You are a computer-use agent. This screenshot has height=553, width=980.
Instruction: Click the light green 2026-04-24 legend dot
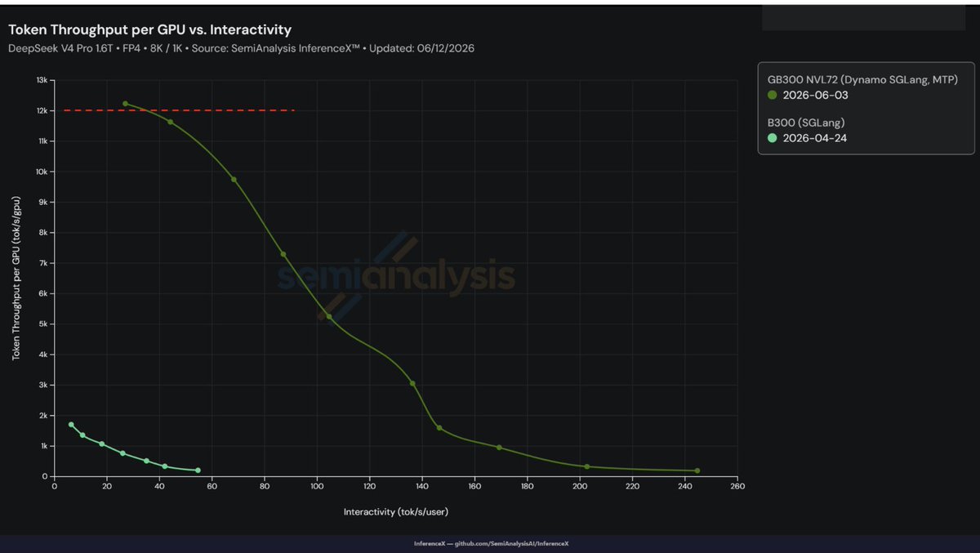[x=772, y=139]
